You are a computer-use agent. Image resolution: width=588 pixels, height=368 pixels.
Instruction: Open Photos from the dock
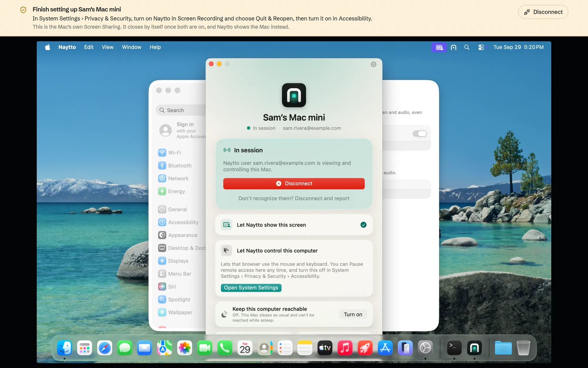pos(185,348)
